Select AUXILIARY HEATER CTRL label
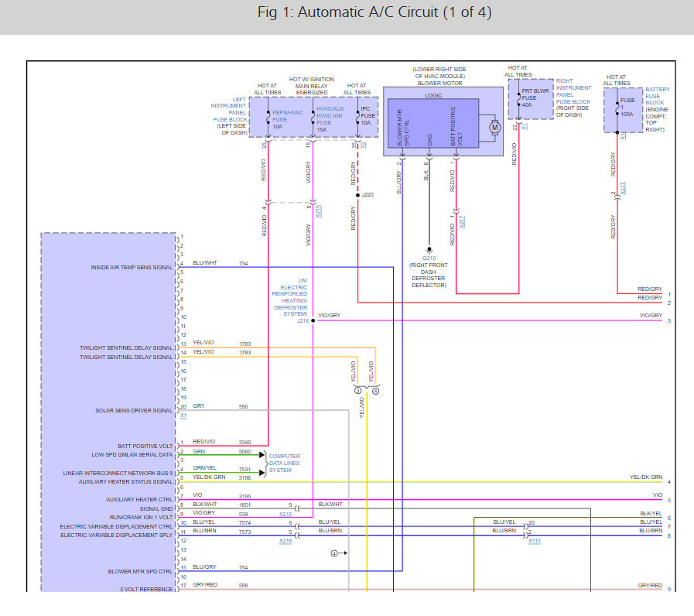 click(139, 499)
